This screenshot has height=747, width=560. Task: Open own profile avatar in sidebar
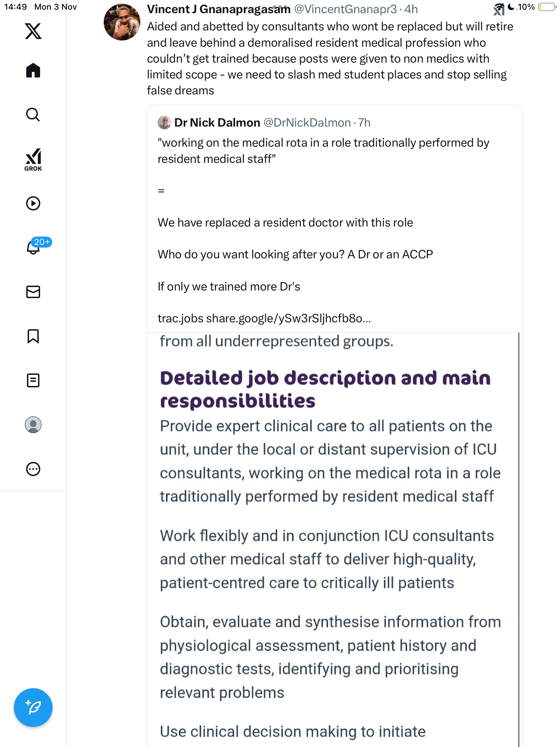point(33,425)
